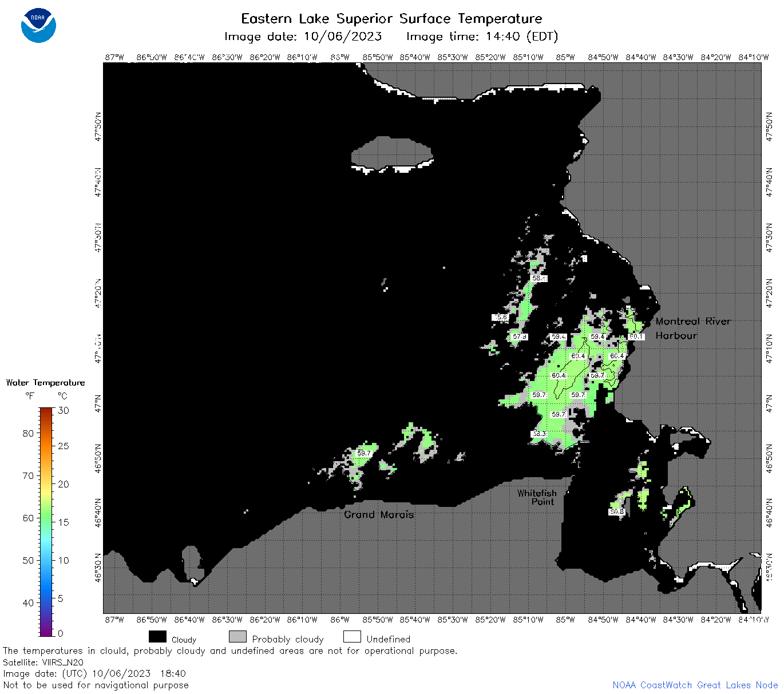Click the Whitefish Point map label
This screenshot has width=784, height=694.
click(536, 497)
